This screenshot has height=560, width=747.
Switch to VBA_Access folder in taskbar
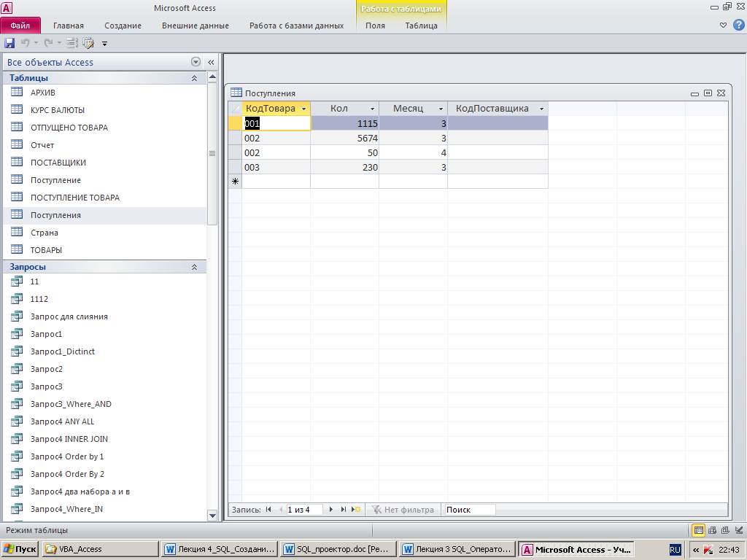tap(100, 549)
